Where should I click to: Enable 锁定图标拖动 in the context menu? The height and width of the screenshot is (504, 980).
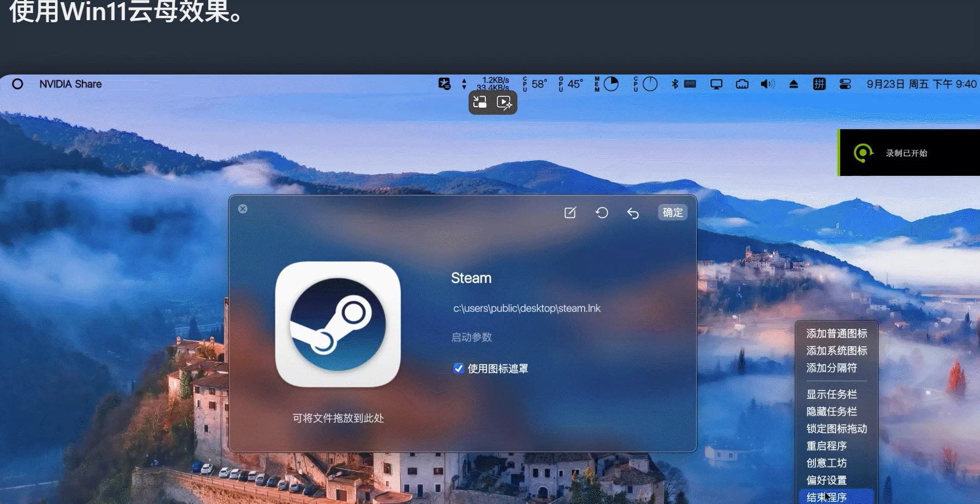tap(835, 428)
